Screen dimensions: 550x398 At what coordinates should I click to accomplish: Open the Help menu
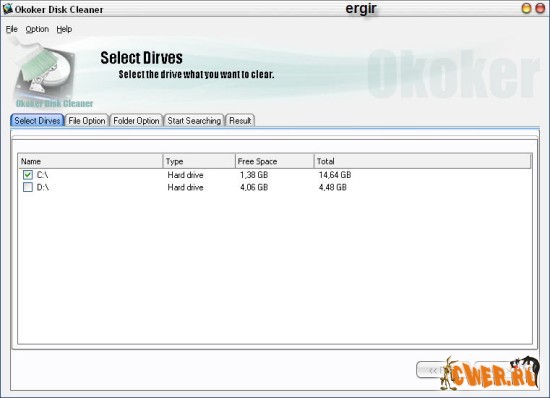click(64, 29)
